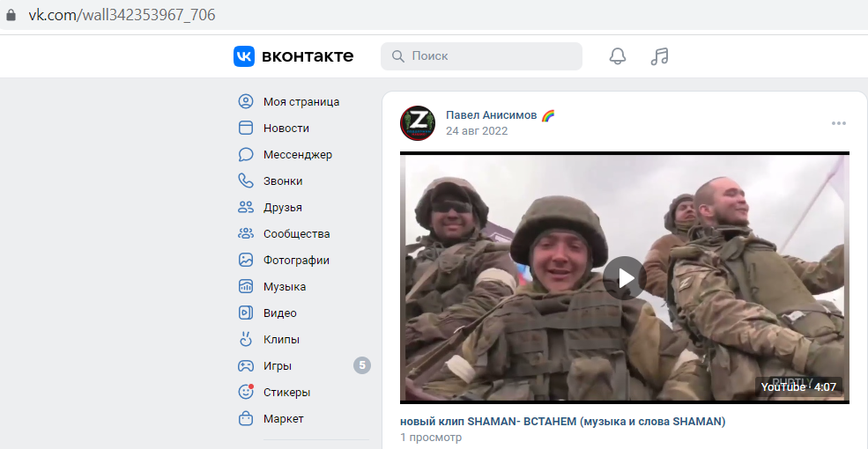Select Друзья in sidebar menu
The height and width of the screenshot is (449, 868).
pyautogui.click(x=283, y=208)
